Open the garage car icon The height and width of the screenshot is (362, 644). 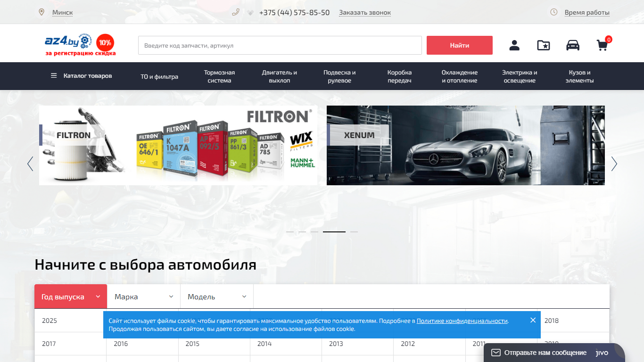tap(573, 45)
